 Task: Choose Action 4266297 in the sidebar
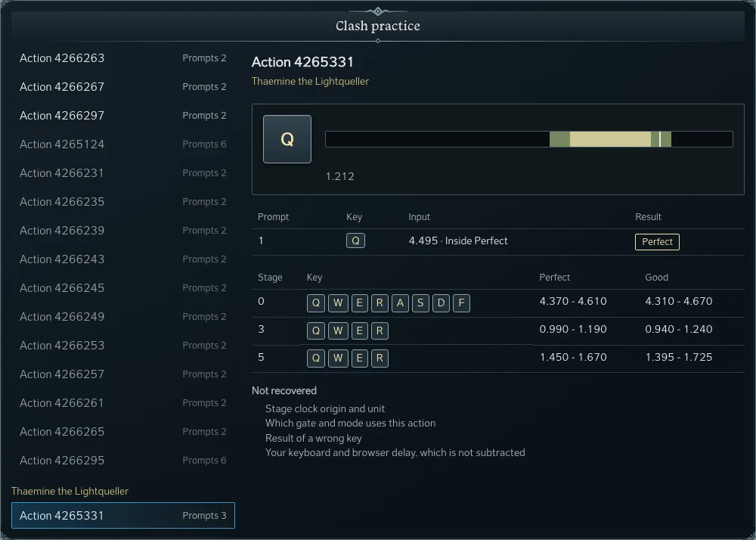(123, 116)
